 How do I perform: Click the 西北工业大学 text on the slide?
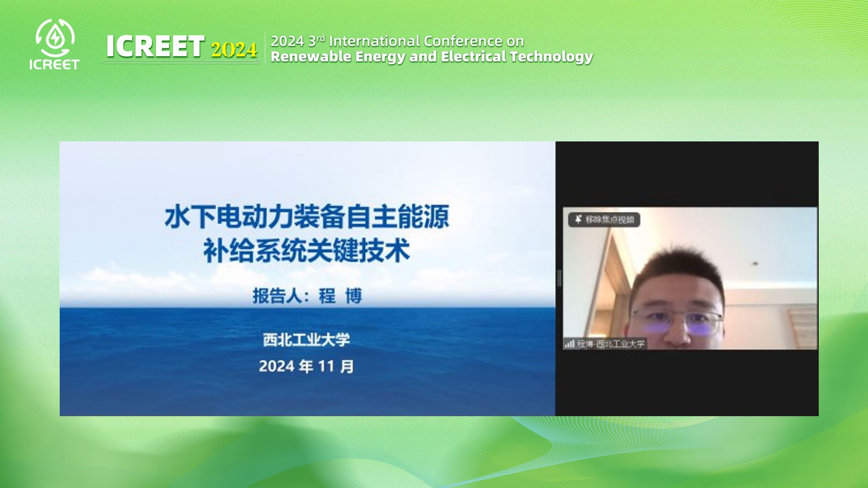pos(307,340)
